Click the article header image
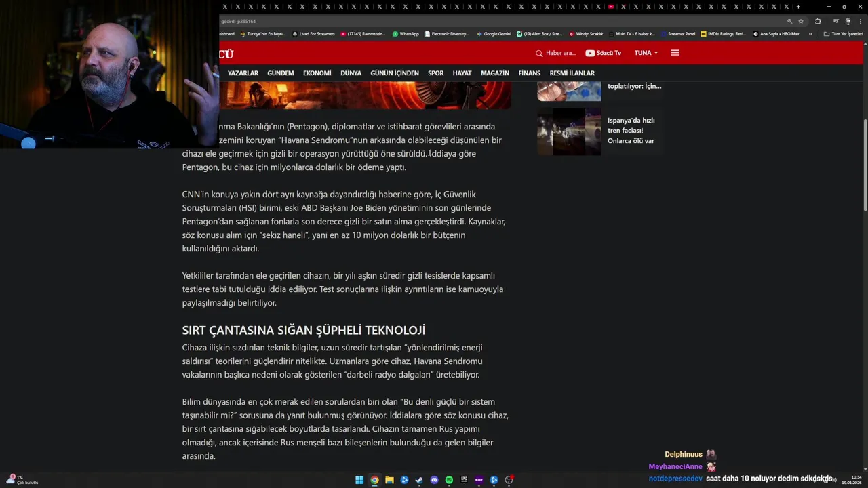 366,96
